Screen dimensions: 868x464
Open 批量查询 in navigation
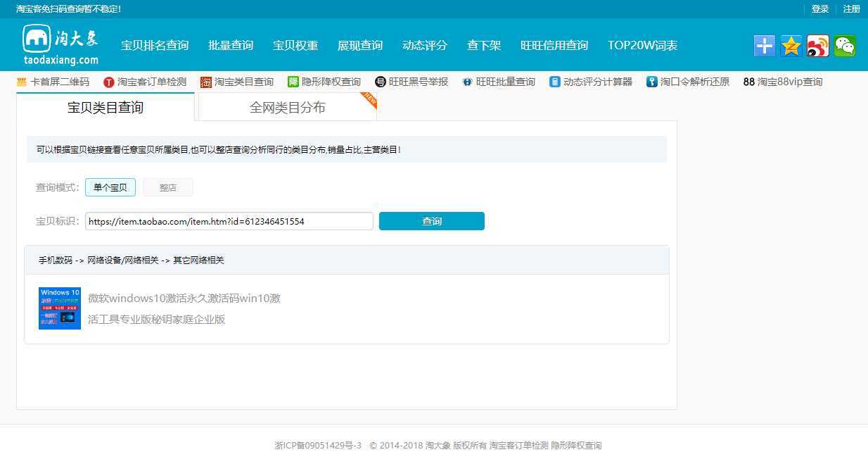click(x=231, y=45)
